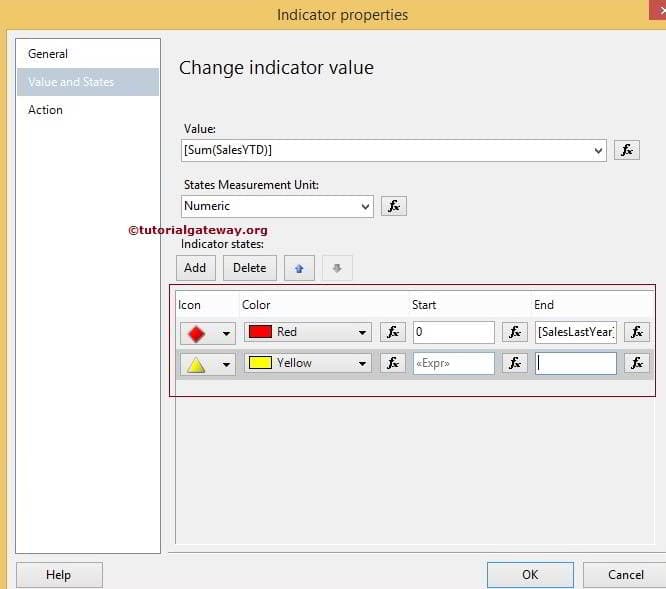Open fx expression for Red row Start value
Screen dimensions: 666x589
[514, 332]
